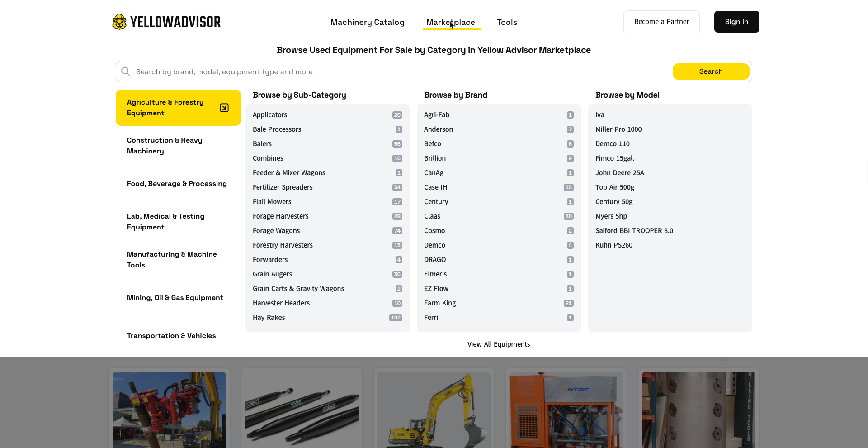Click the Become a Partner button
This screenshot has width=868, height=448.
pos(661,22)
